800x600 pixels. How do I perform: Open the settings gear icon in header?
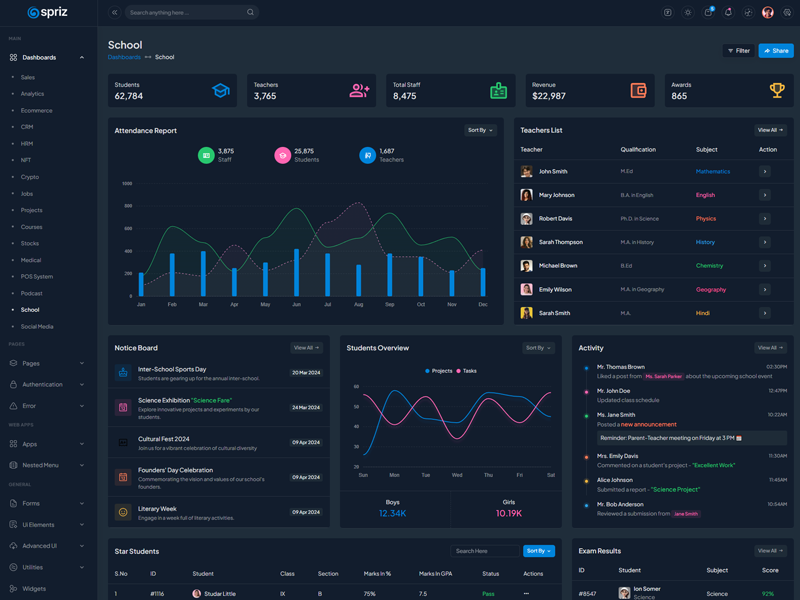[787, 13]
